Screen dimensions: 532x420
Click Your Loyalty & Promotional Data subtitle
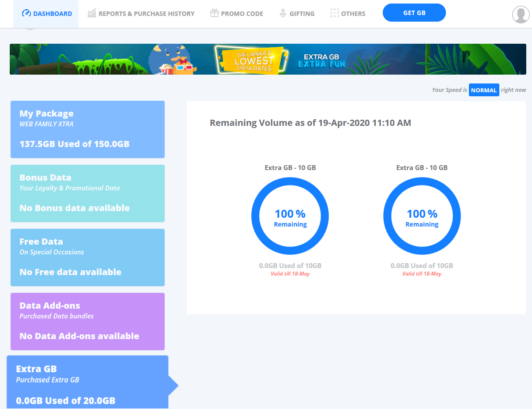point(70,188)
